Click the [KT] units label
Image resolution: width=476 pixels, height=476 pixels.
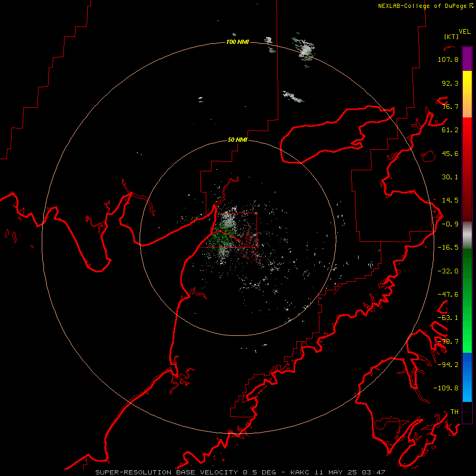(451, 36)
